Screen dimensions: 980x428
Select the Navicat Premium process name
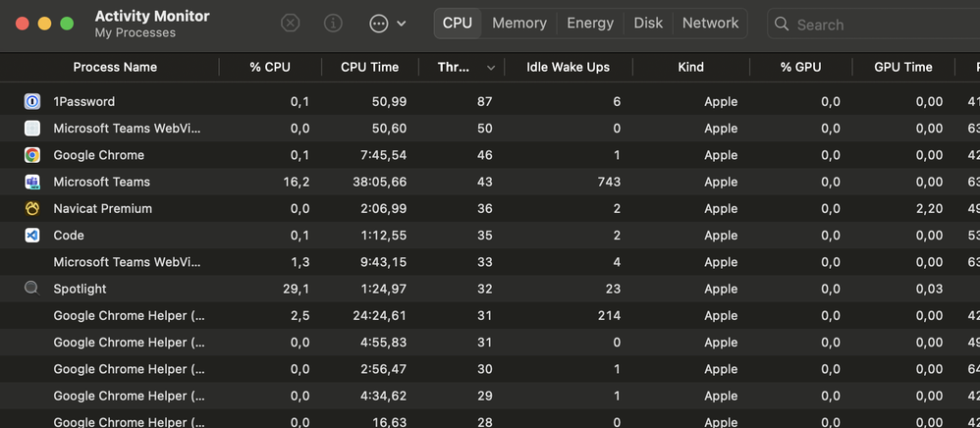(102, 209)
